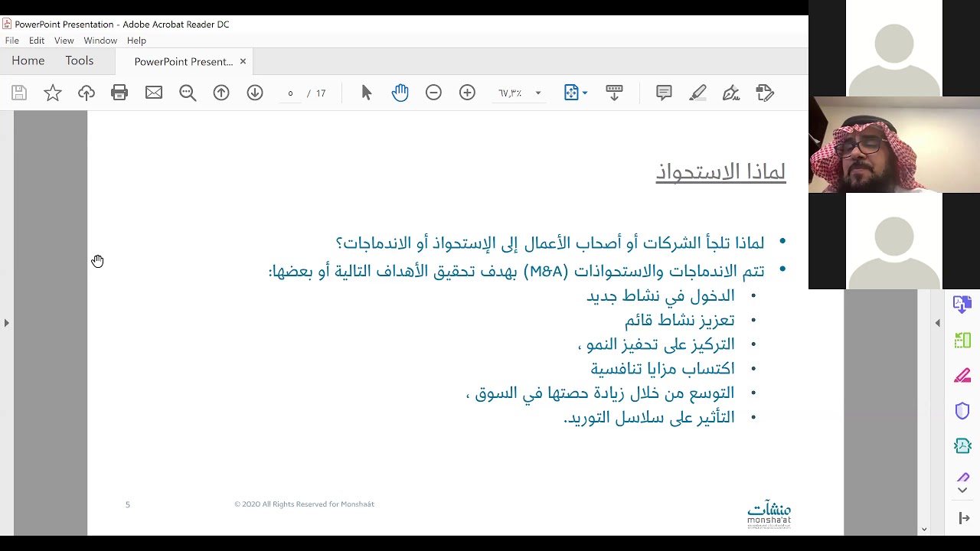Switch to the Tools tab
Screen dimensions: 980x551
click(x=80, y=60)
